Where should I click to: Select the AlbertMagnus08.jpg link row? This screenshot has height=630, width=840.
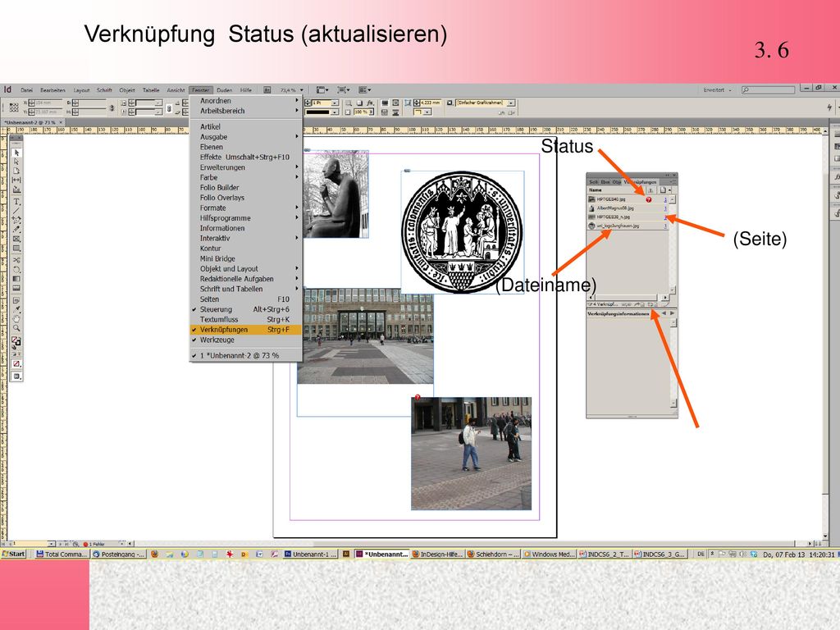[x=628, y=208]
